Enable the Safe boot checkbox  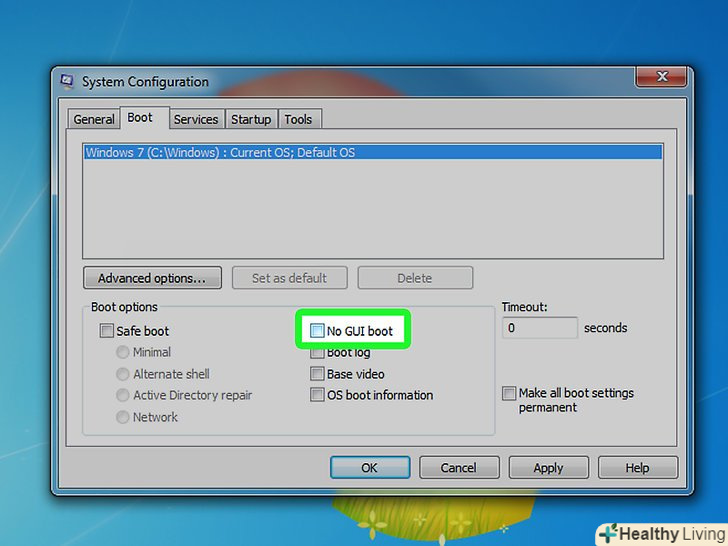[x=107, y=331]
